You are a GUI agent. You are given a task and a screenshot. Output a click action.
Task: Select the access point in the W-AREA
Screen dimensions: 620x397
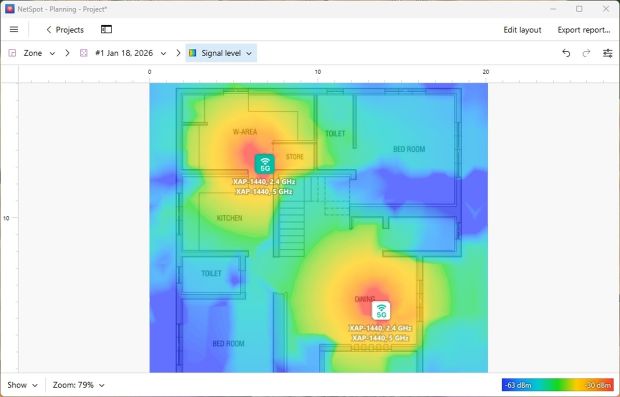[x=265, y=164]
